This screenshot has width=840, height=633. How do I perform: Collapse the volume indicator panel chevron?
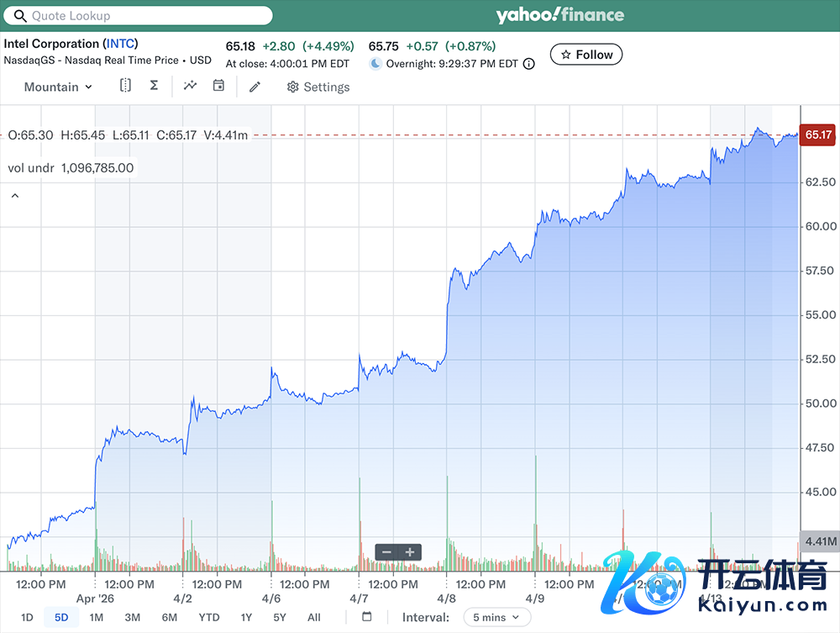click(x=15, y=196)
